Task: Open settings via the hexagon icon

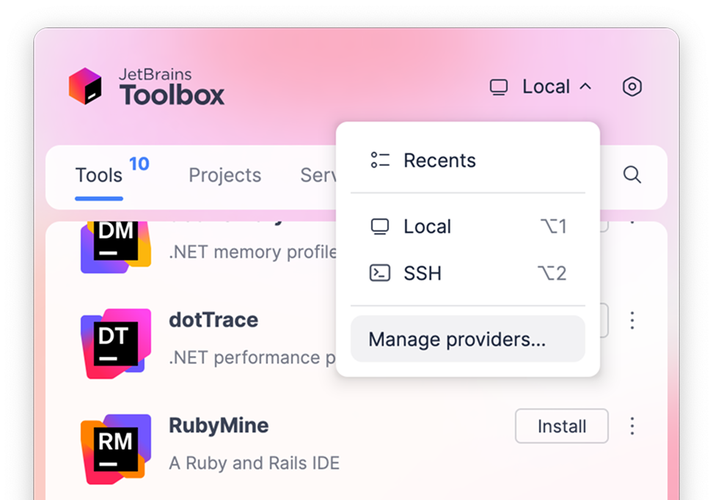Action: point(631,87)
